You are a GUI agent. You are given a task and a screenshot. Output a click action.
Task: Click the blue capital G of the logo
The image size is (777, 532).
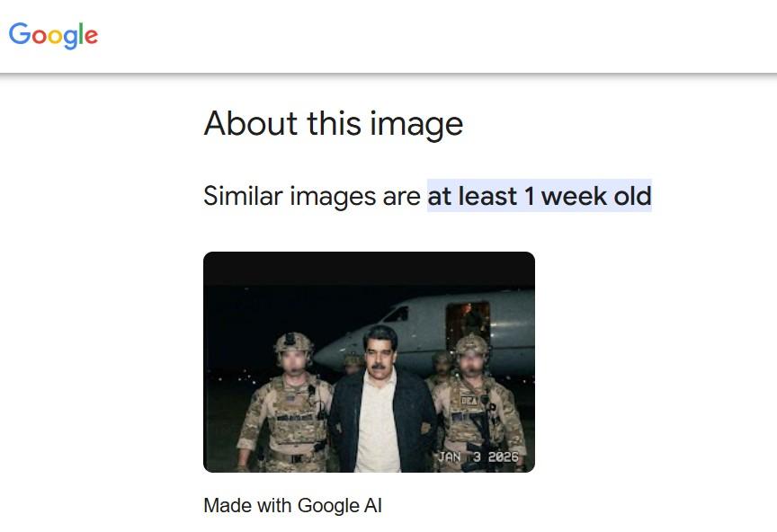19,34
